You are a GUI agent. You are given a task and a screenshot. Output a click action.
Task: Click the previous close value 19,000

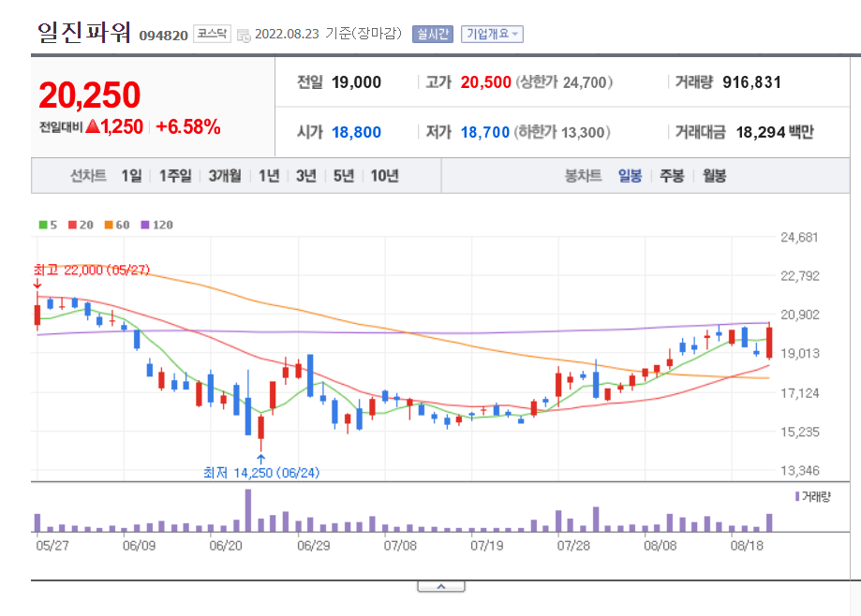coord(356,82)
